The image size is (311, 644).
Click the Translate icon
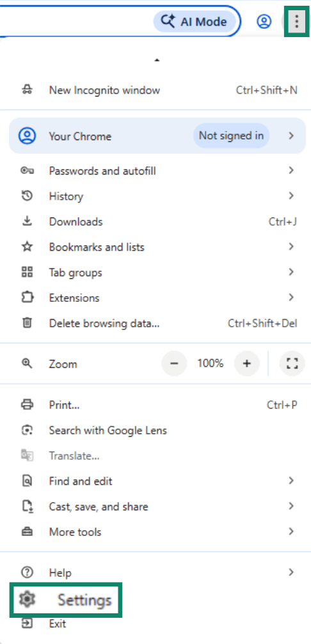27,455
